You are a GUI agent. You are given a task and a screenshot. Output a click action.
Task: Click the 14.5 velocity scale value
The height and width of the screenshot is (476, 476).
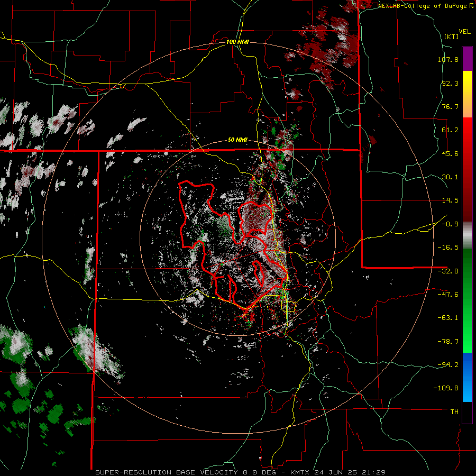(450, 200)
